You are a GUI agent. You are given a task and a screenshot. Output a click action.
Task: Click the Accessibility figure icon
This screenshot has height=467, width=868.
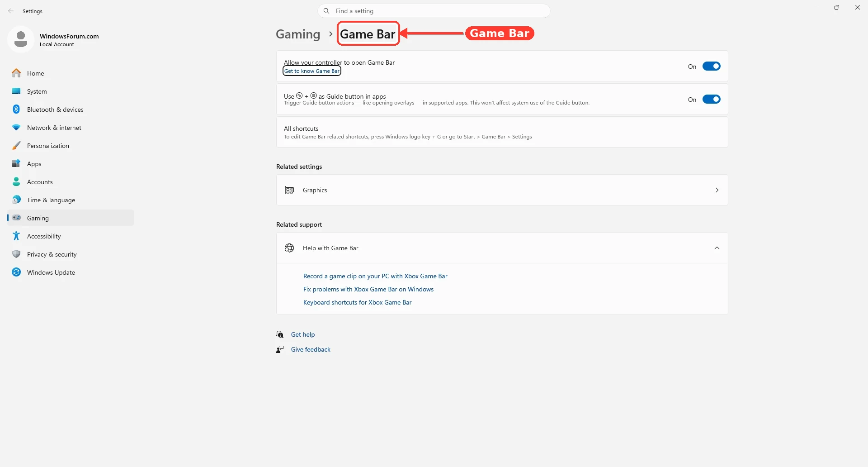click(16, 236)
